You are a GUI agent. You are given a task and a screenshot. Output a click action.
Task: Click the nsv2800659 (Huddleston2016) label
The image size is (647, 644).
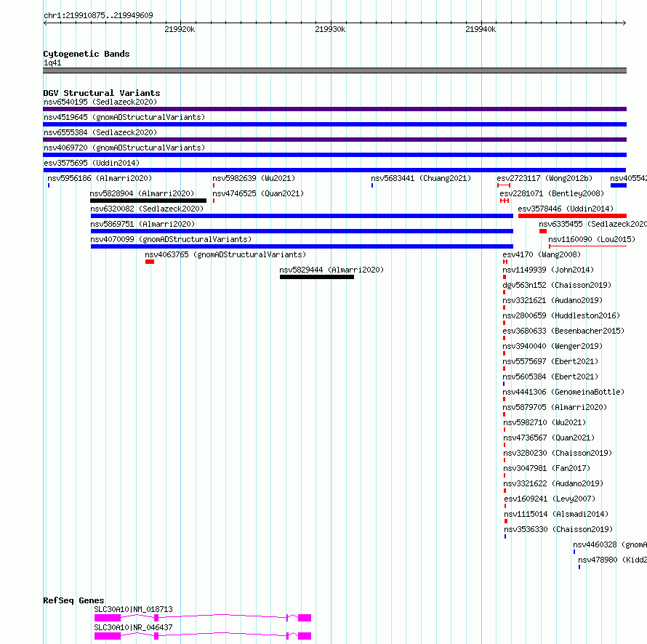(x=561, y=315)
